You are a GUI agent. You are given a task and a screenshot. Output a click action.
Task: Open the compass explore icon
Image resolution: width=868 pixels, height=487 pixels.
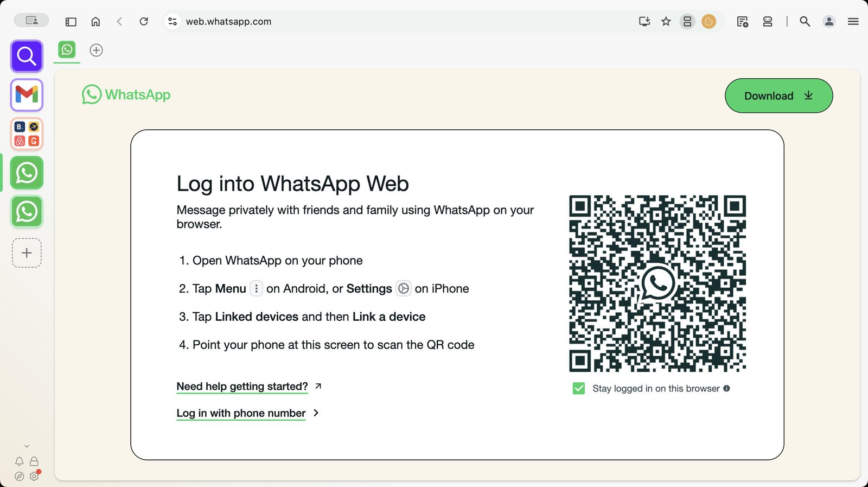click(x=20, y=476)
